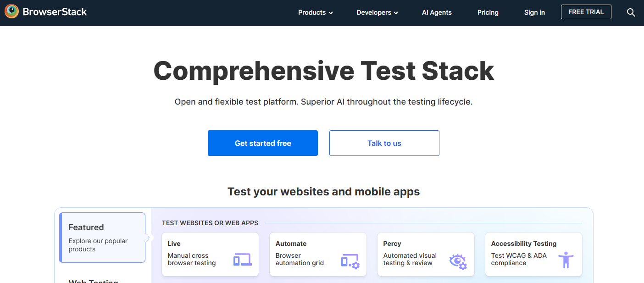Select the Percy visual testing gear icon
This screenshot has height=283, width=644.
[457, 261]
